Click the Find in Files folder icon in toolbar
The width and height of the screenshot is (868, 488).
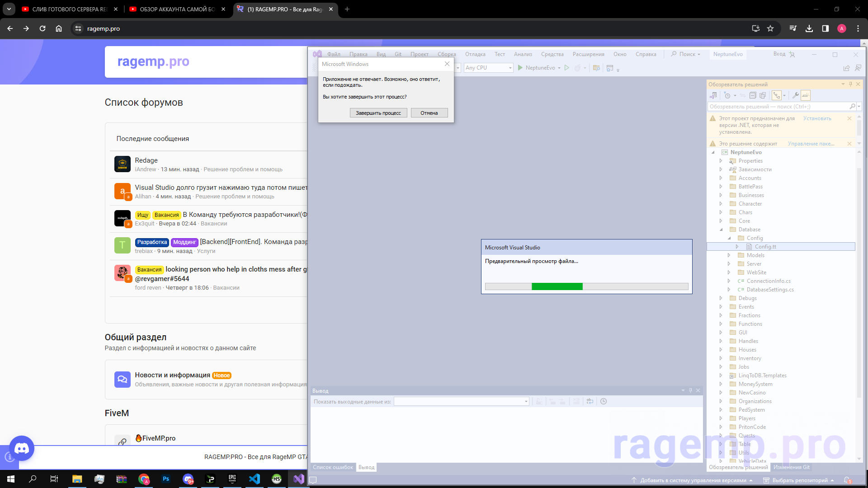click(596, 68)
